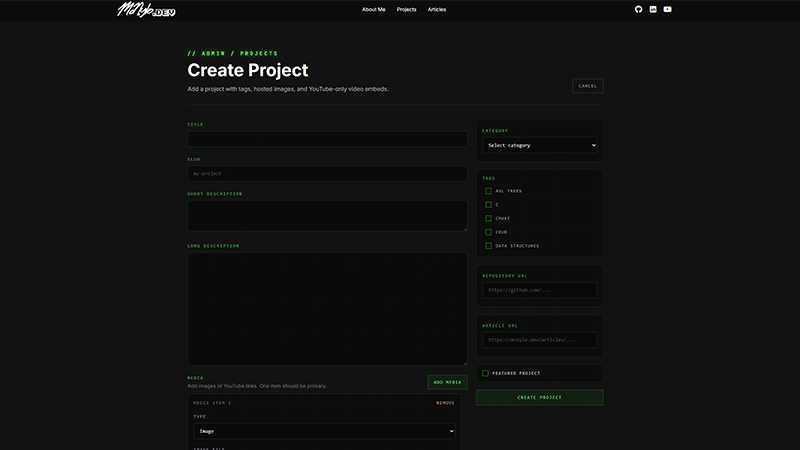
Task: Click the McNylo.dev site logo
Action: [146, 10]
